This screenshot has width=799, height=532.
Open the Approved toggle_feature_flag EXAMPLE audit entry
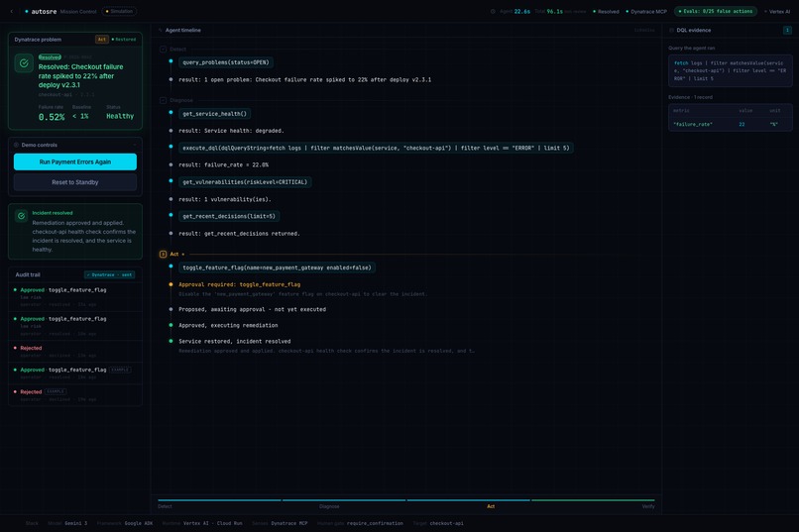click(x=75, y=373)
